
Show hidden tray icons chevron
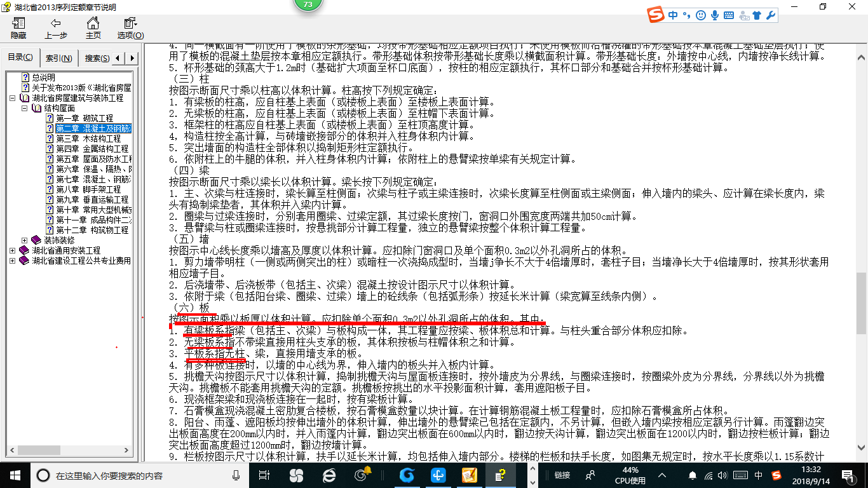(663, 475)
